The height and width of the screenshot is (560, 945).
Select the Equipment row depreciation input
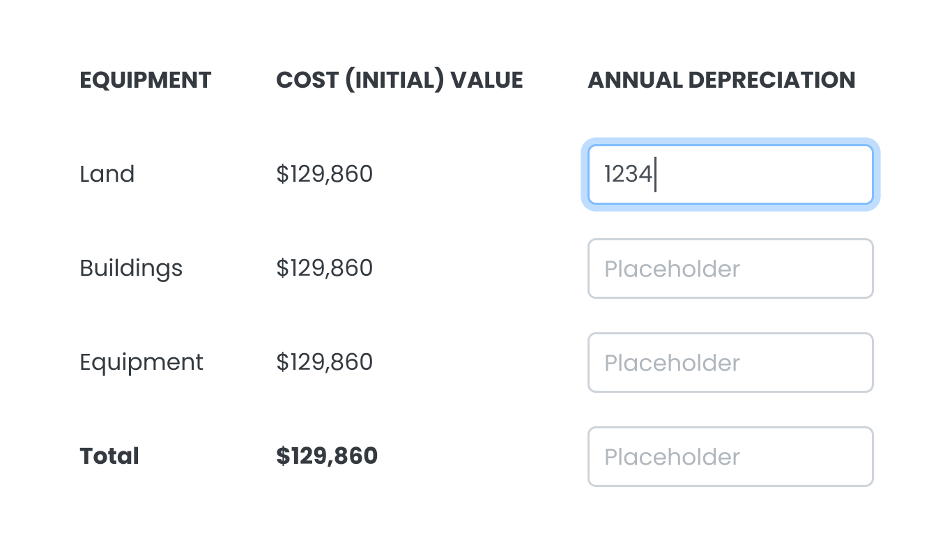(x=730, y=363)
